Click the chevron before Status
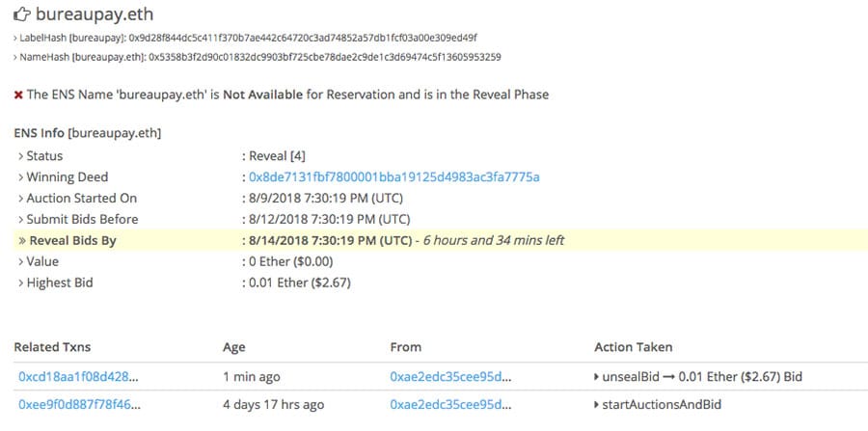This screenshot has width=868, height=431. tap(20, 156)
